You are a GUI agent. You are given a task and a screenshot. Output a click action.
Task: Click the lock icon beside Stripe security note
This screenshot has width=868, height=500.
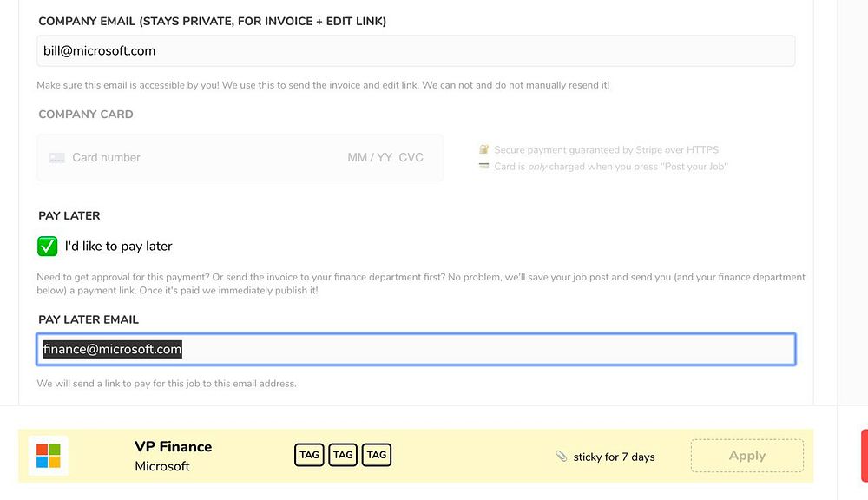[484, 149]
